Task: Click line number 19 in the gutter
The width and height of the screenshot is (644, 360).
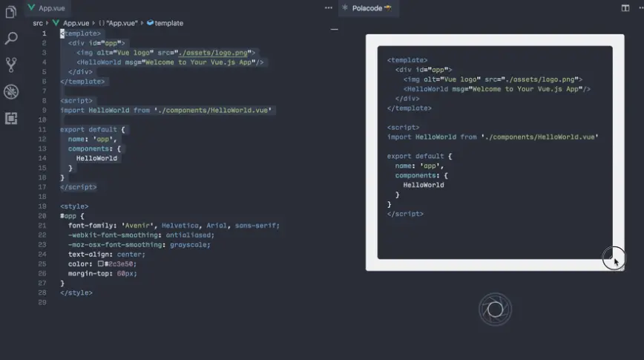Action: pyautogui.click(x=42, y=206)
